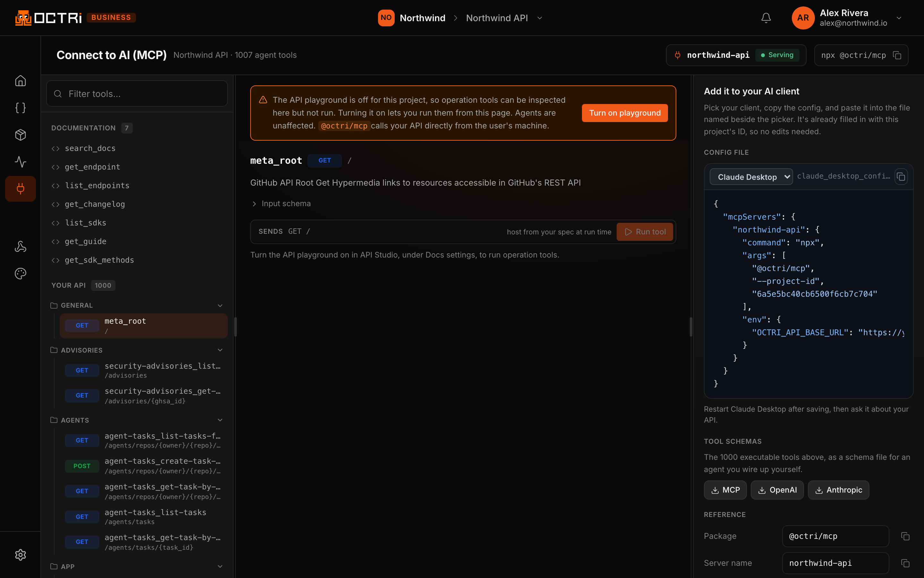
Task: Open the Alex Rivera account menu
Action: 899,18
